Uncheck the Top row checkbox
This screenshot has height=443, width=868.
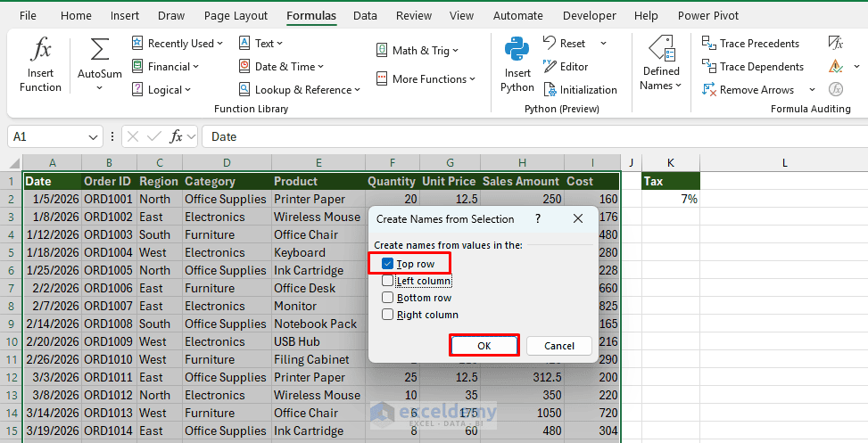pos(387,264)
